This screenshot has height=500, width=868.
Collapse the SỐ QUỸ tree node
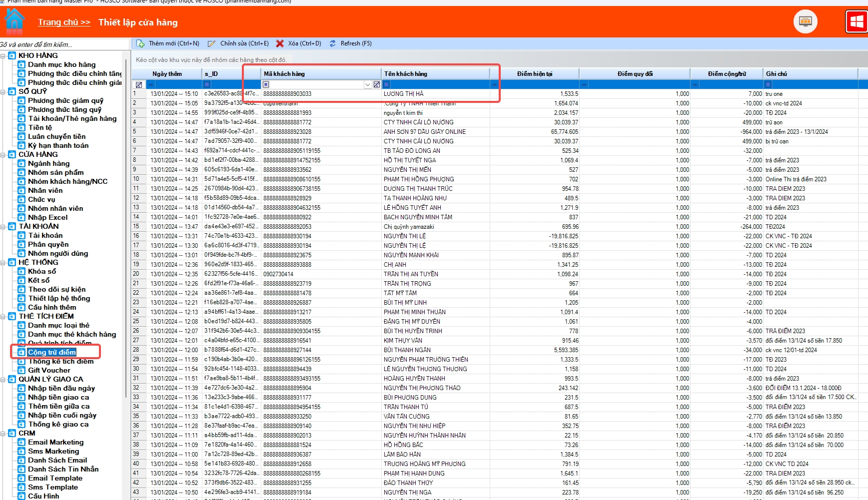pyautogui.click(x=3, y=92)
